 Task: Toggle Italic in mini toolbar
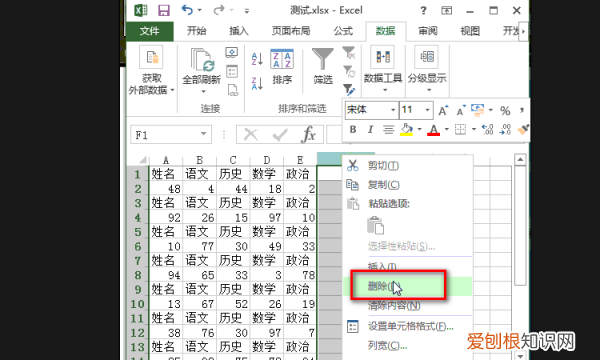[x=370, y=130]
